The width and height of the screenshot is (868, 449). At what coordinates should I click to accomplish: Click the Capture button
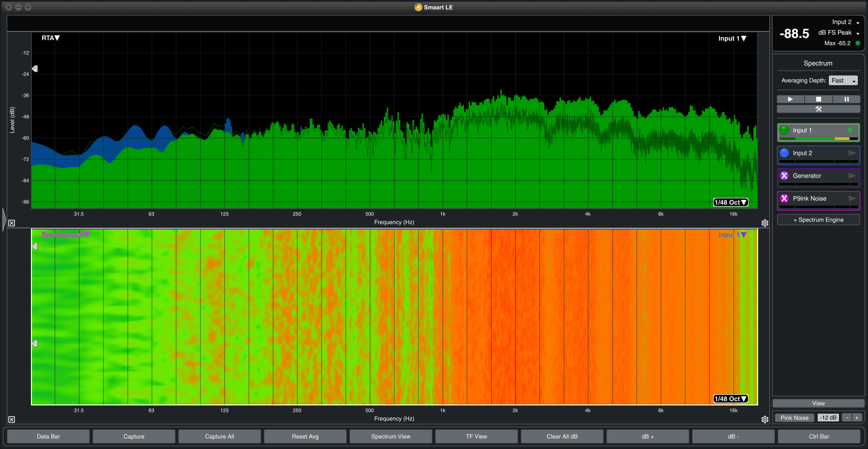(x=134, y=436)
